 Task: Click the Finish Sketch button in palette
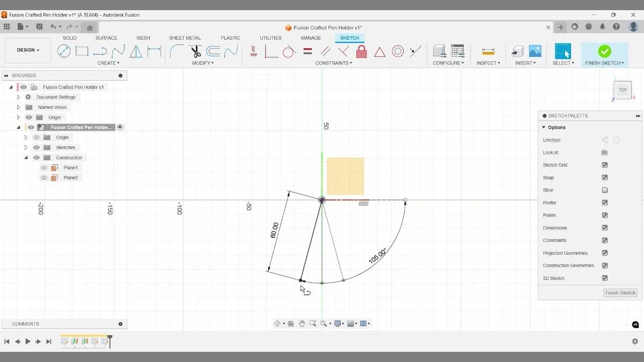click(620, 293)
